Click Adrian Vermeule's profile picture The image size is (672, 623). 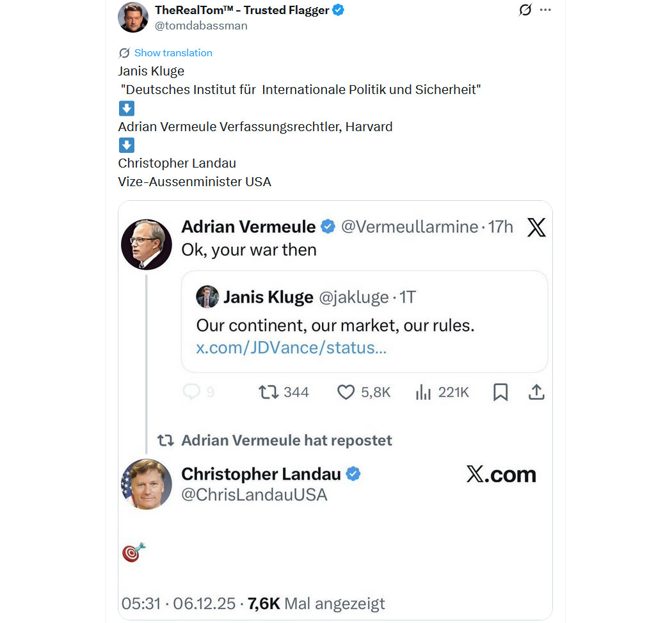pos(147,244)
